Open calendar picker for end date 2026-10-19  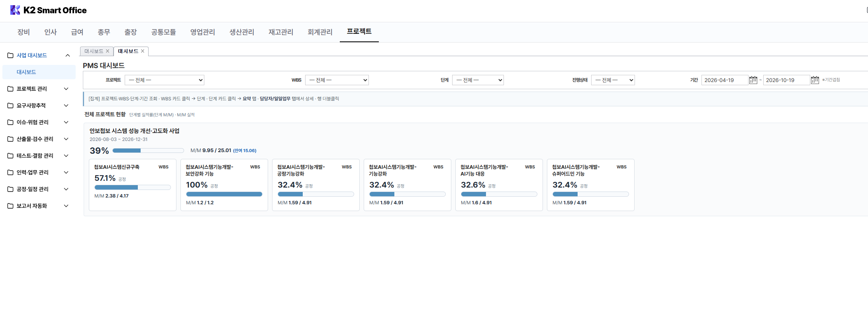[x=815, y=80]
